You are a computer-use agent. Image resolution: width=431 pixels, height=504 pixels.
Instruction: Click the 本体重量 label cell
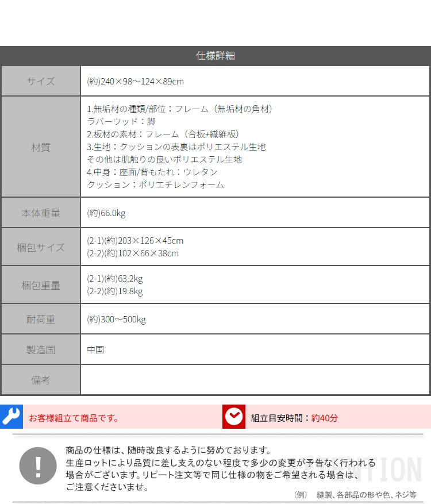click(x=41, y=213)
